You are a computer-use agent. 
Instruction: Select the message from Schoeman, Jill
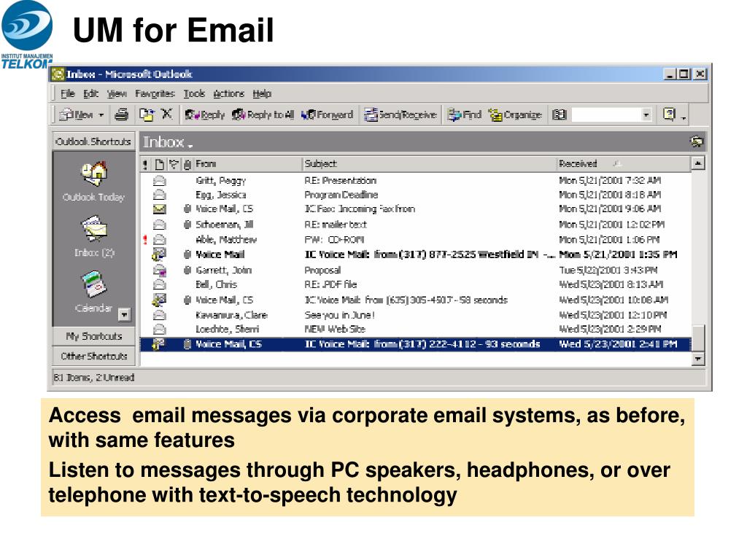415,225
